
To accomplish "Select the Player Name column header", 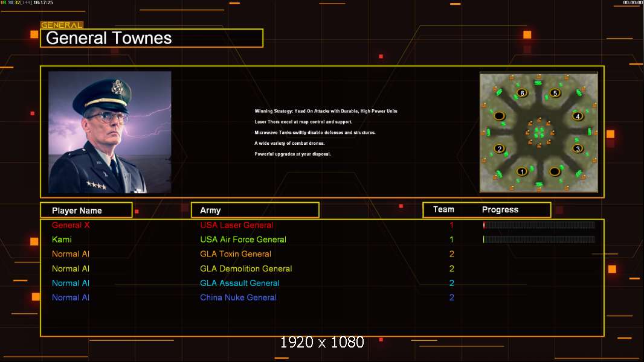I will pos(86,210).
